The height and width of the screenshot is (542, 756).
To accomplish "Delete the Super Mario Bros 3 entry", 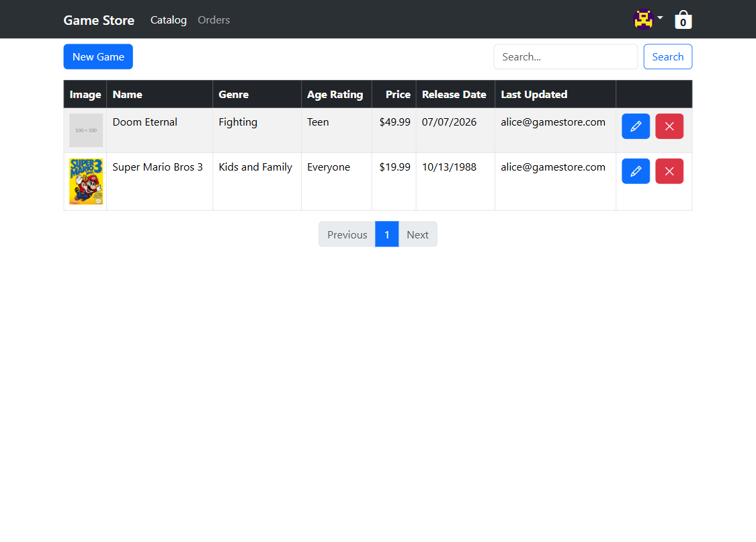I will click(669, 171).
